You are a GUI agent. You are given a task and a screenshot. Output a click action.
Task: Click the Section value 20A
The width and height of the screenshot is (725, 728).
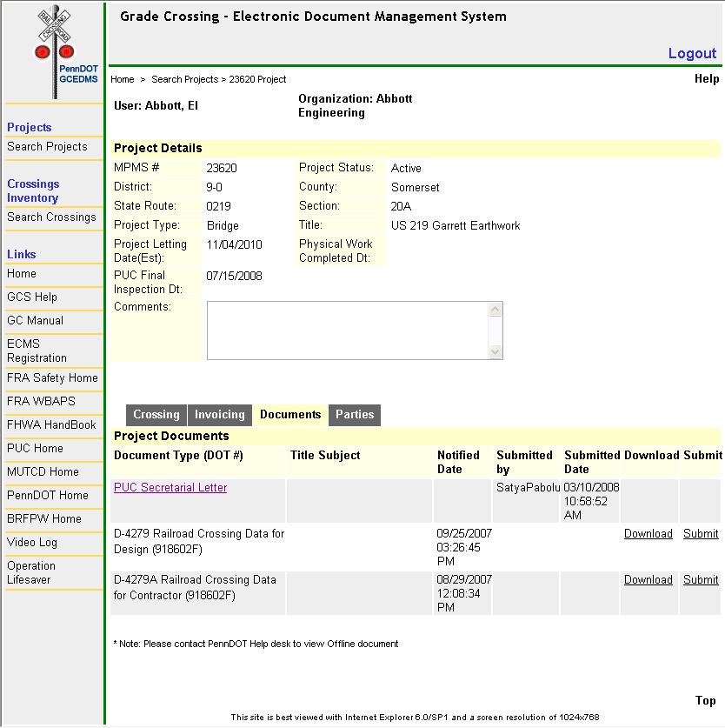point(401,207)
